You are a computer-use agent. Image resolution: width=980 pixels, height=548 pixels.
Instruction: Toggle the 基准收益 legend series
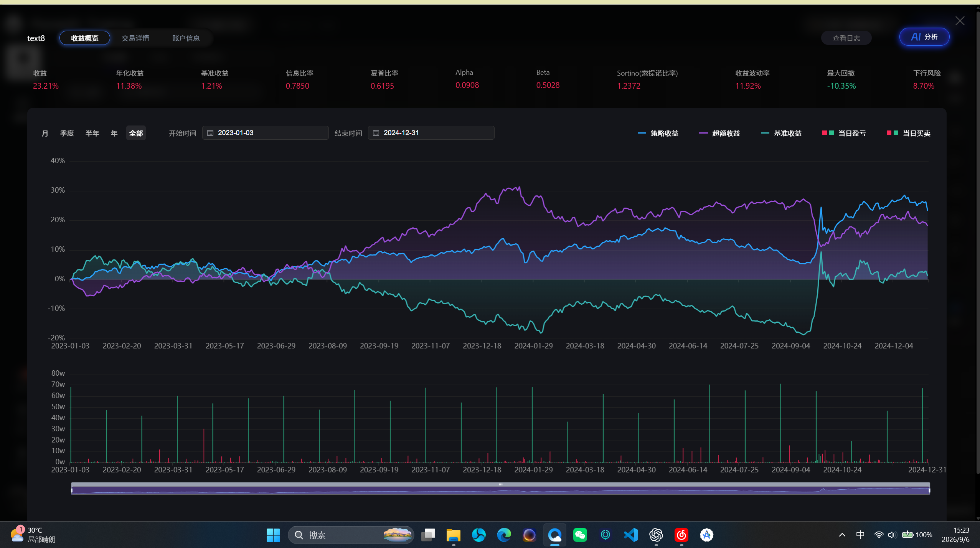tap(781, 133)
